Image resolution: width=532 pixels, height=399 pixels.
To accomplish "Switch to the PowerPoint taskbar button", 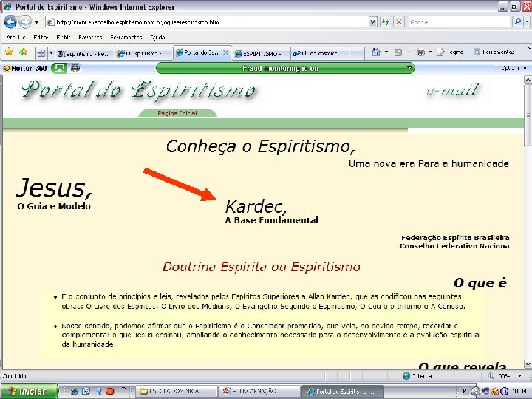I will 259,392.
